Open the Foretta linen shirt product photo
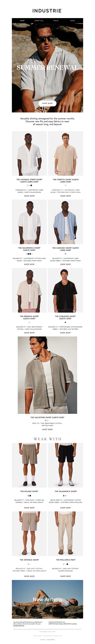 (x=66, y=153)
